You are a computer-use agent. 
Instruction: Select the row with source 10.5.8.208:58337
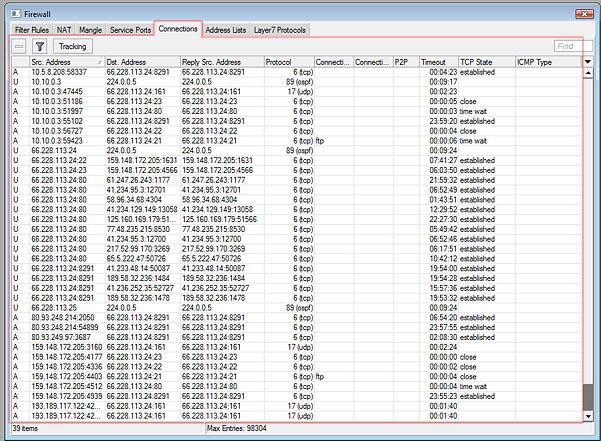click(297, 72)
